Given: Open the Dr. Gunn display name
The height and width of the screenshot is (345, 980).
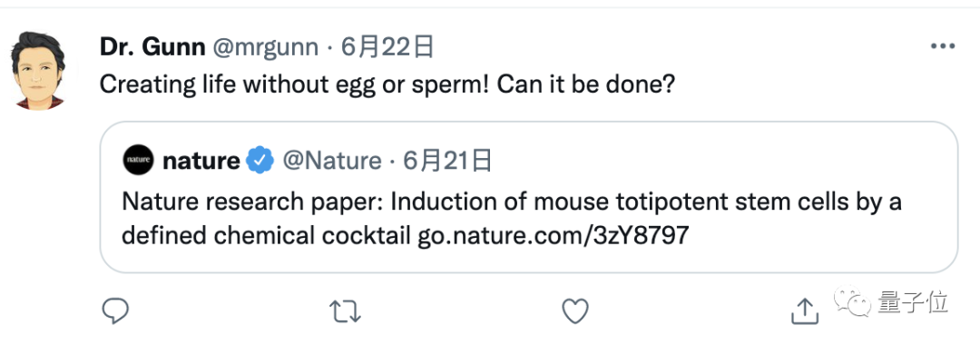Looking at the screenshot, I should pos(152,47).
